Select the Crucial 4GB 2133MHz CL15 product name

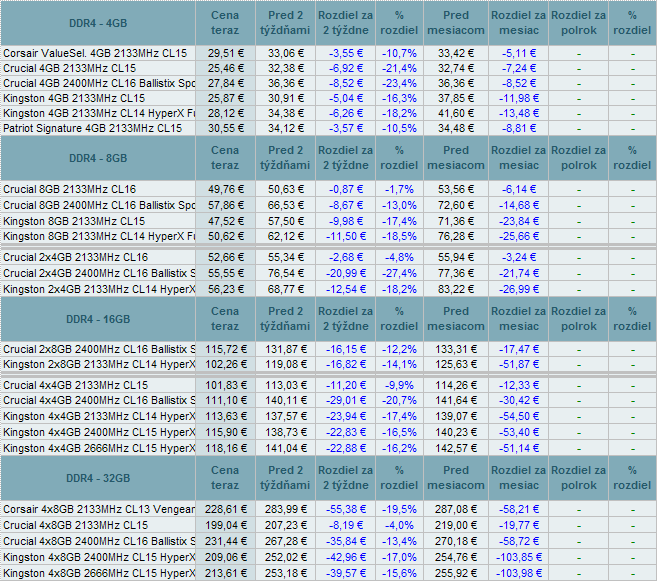(x=70, y=68)
